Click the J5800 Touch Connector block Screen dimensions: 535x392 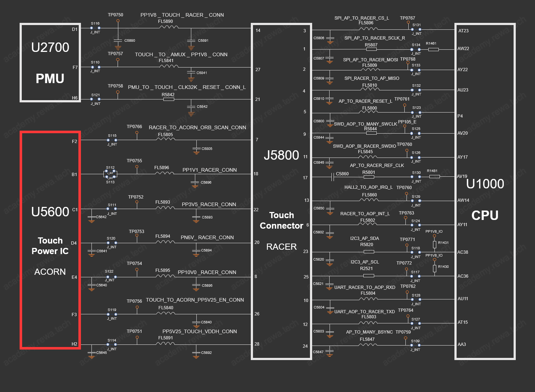pyautogui.click(x=281, y=192)
